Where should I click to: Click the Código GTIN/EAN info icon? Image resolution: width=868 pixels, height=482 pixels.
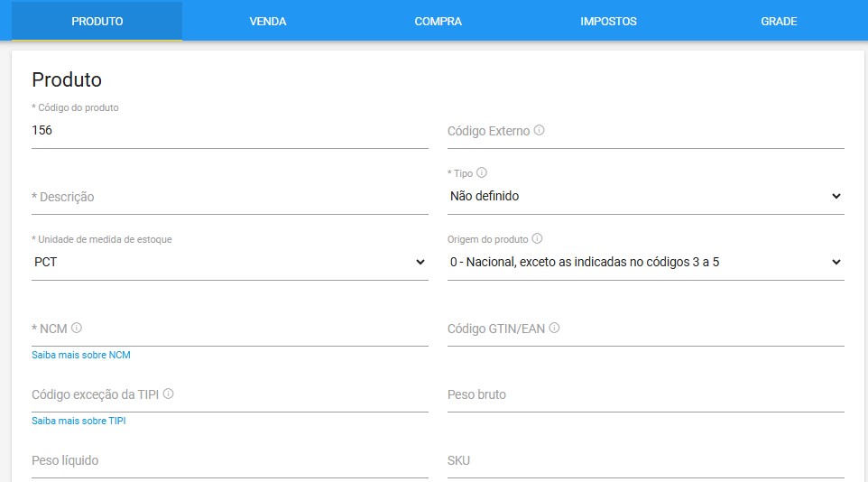(x=554, y=328)
